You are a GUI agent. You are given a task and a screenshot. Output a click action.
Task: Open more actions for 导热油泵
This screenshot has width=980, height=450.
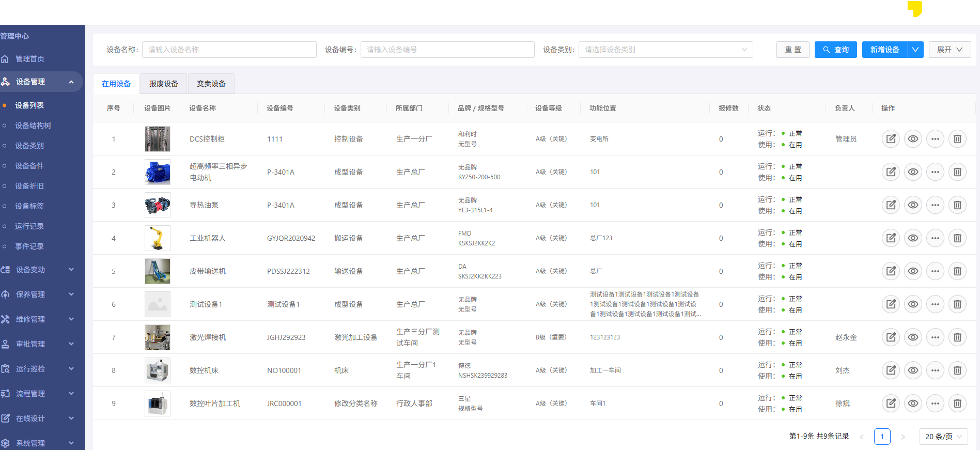935,205
